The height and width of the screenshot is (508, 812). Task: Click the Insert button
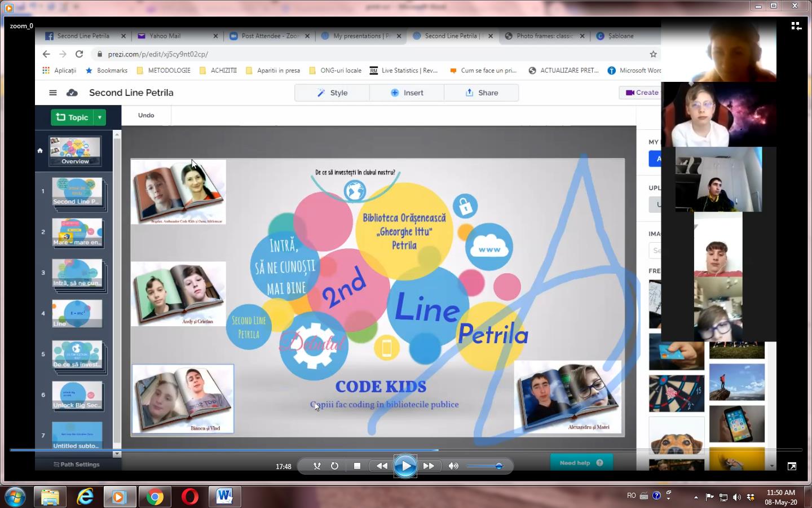coord(407,93)
